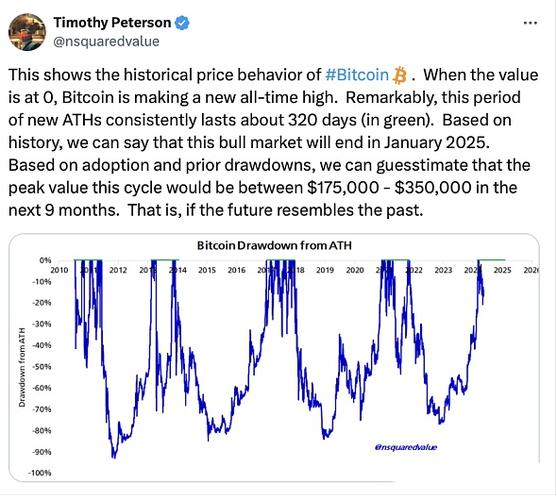Viewport: 557px width, 500px height.
Task: Click the chart title Bitcoin Drawdown from ATH
Action: click(274, 245)
